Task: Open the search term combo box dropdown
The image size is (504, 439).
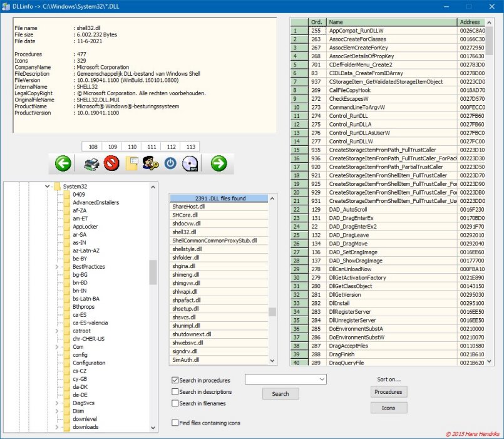Action: coord(322,379)
